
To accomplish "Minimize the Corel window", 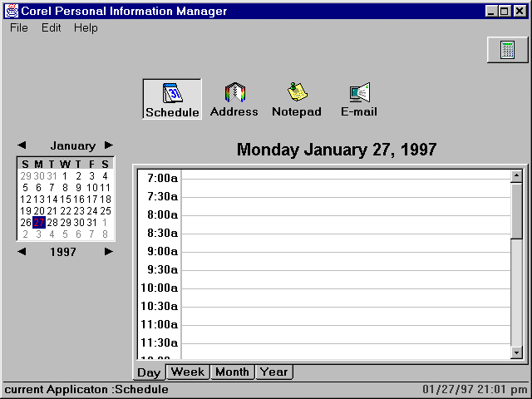I will pyautogui.click(x=491, y=11).
